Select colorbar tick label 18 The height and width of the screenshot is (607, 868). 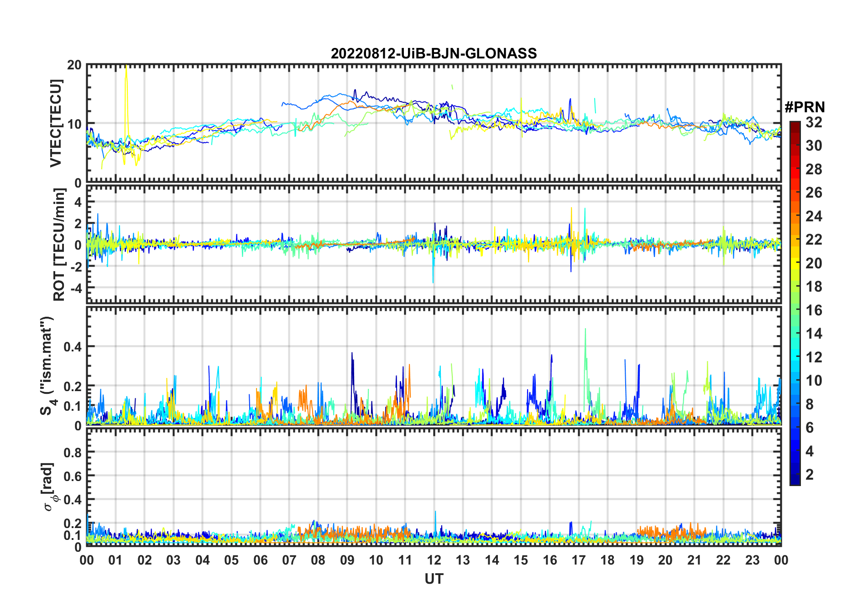[814, 287]
